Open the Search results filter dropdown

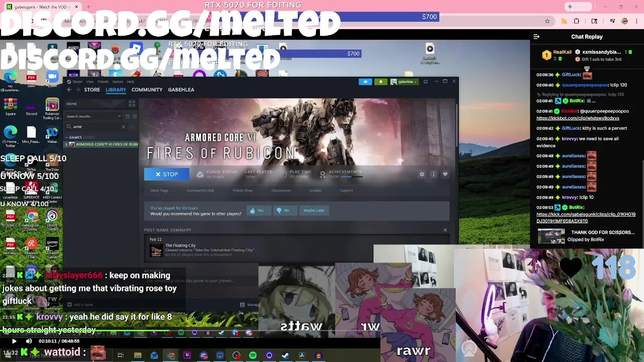[x=94, y=116]
